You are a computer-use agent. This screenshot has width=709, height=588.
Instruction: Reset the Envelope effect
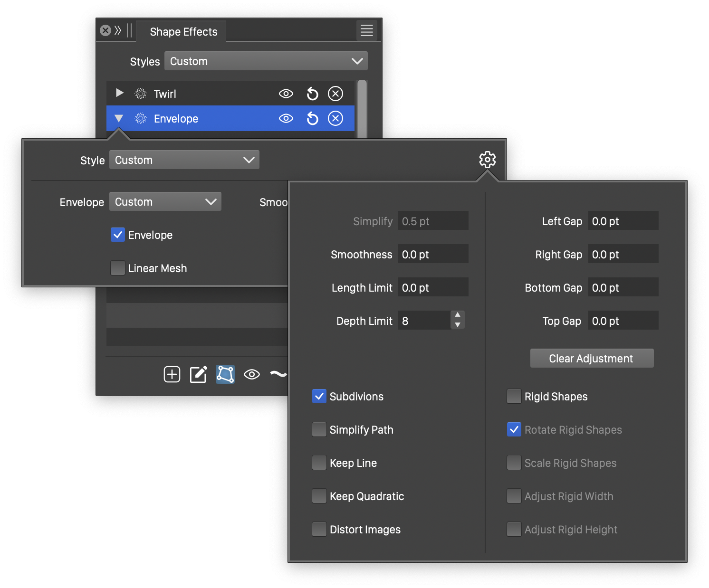tap(312, 118)
